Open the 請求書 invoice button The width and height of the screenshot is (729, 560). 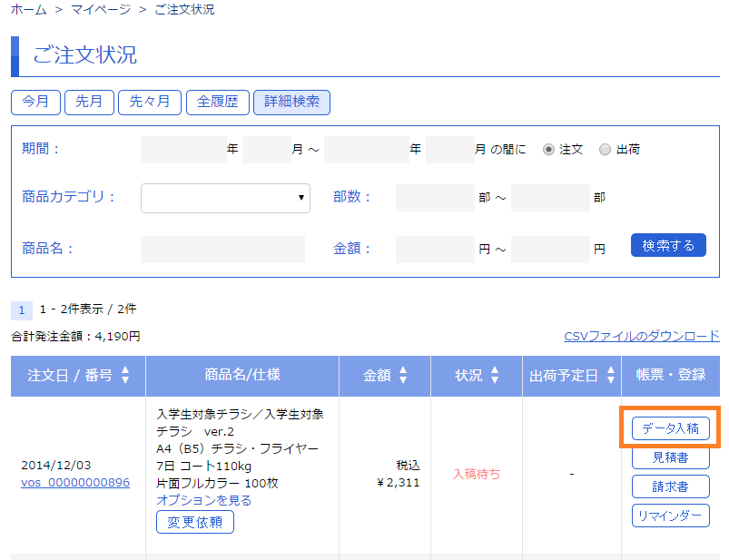[x=670, y=486]
